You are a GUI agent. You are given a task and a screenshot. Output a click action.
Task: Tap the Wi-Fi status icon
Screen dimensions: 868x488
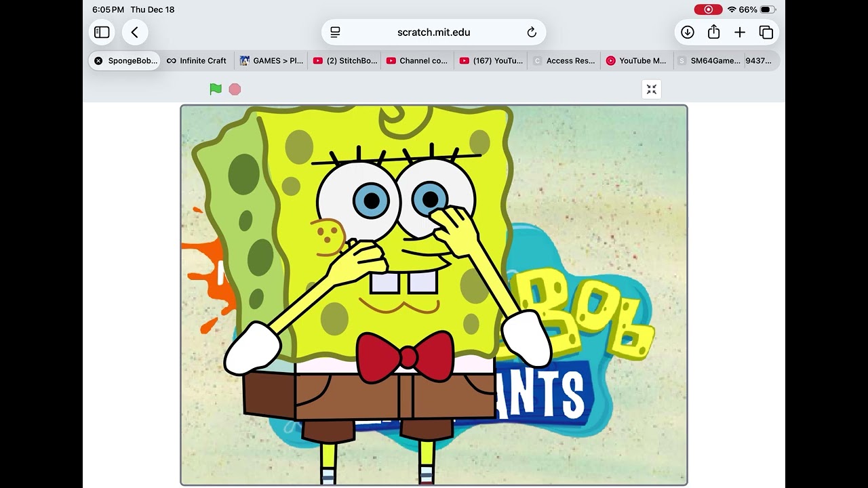pos(732,9)
